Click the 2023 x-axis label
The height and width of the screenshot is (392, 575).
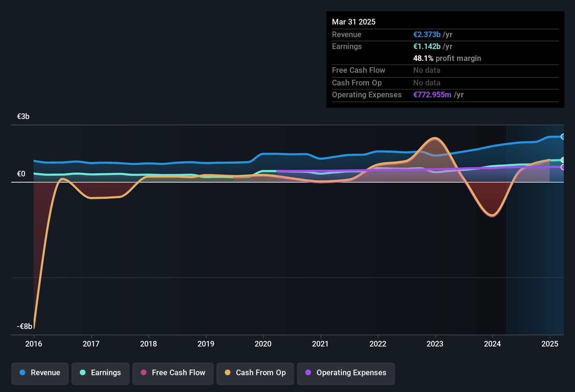coord(435,344)
